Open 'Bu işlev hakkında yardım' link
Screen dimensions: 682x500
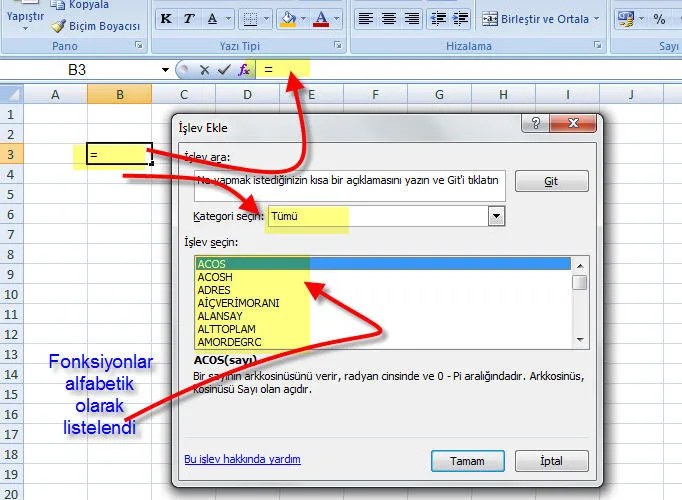pos(242,460)
